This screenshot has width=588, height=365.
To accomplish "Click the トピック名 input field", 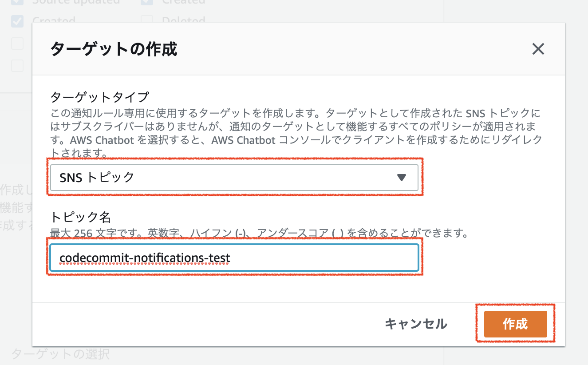I will click(234, 258).
